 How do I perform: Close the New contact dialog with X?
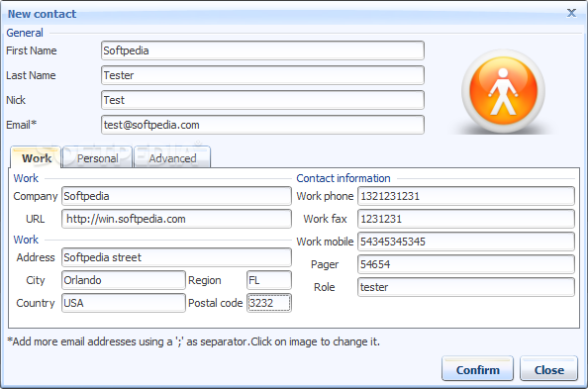point(571,13)
